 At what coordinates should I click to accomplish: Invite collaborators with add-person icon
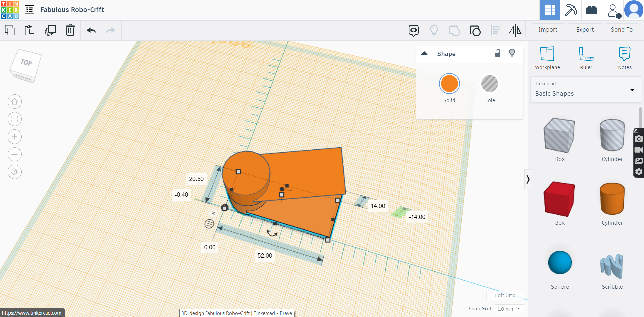[614, 11]
